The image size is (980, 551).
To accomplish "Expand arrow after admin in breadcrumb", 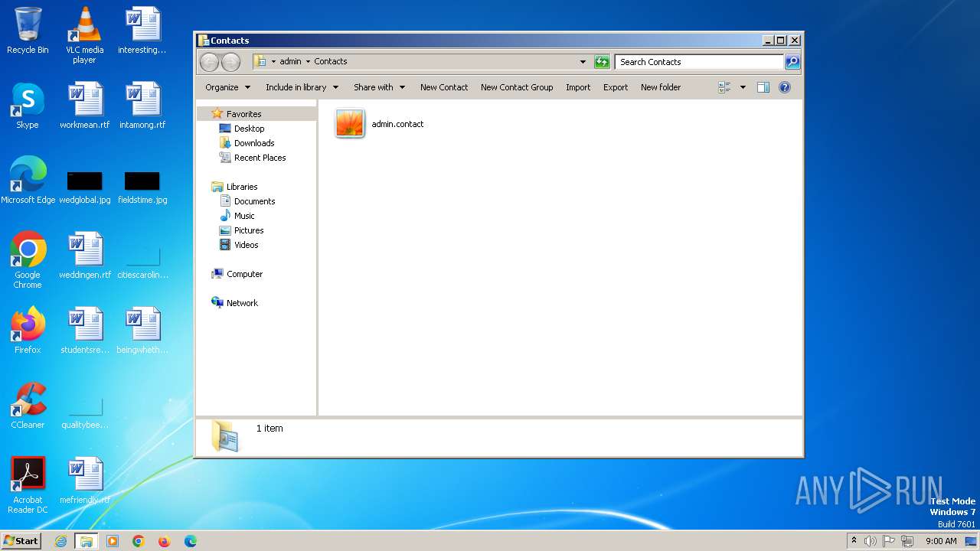I will 308,62.
